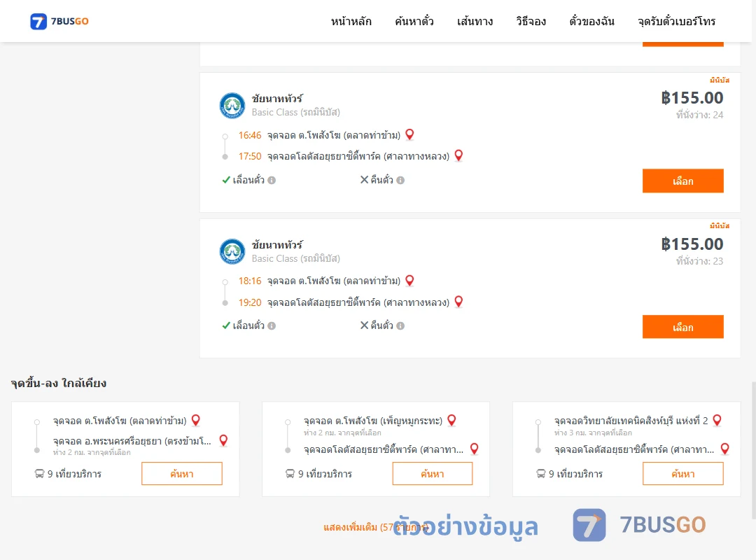Image resolution: width=756 pixels, height=560 pixels.
Task: Show คืนตั๋ว info icon on 16:46 trip
Action: (x=400, y=180)
